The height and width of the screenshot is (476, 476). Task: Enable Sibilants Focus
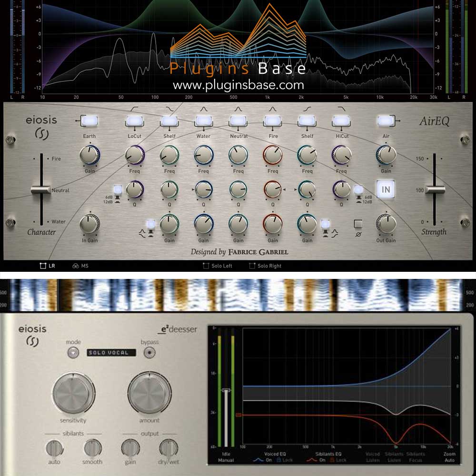(415, 457)
